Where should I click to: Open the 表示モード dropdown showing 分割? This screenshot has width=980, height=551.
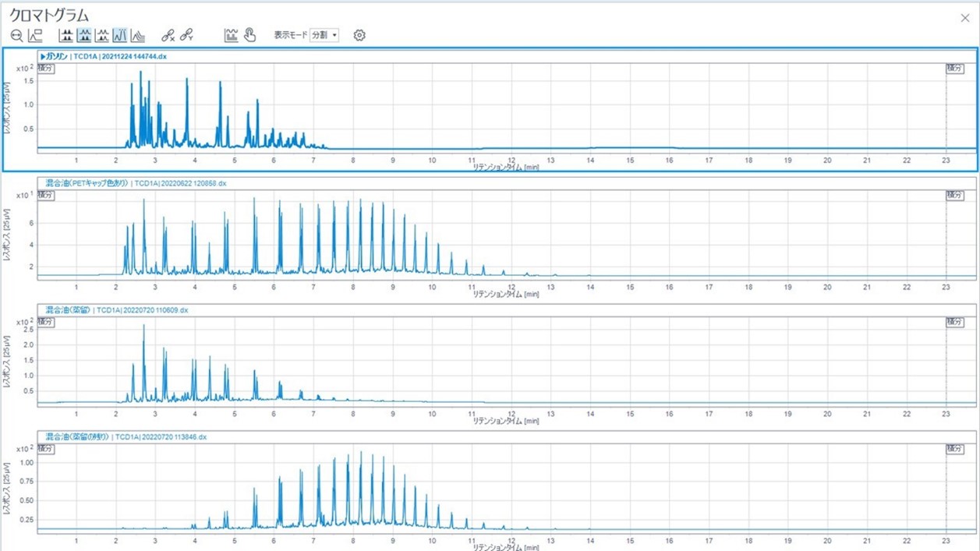[324, 35]
